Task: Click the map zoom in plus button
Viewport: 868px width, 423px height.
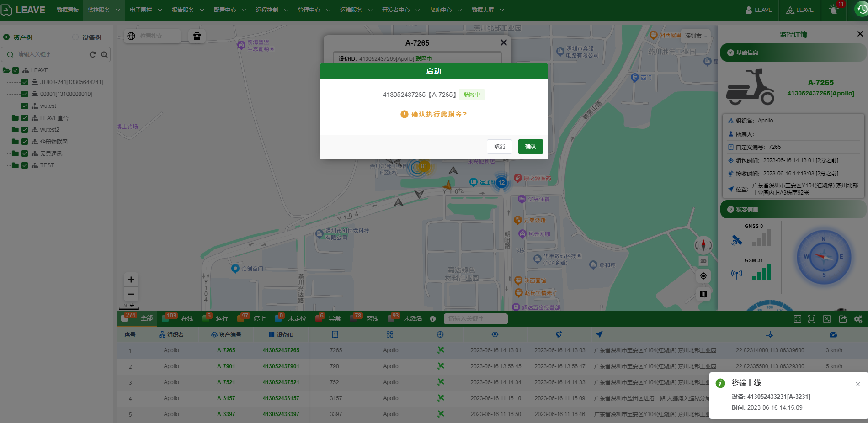Action: [x=131, y=280]
